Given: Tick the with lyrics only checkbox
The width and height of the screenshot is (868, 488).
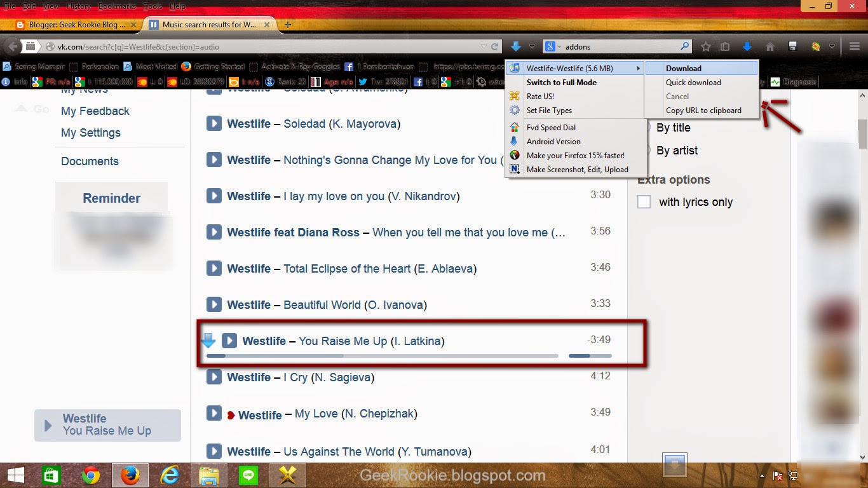Looking at the screenshot, I should (x=644, y=202).
